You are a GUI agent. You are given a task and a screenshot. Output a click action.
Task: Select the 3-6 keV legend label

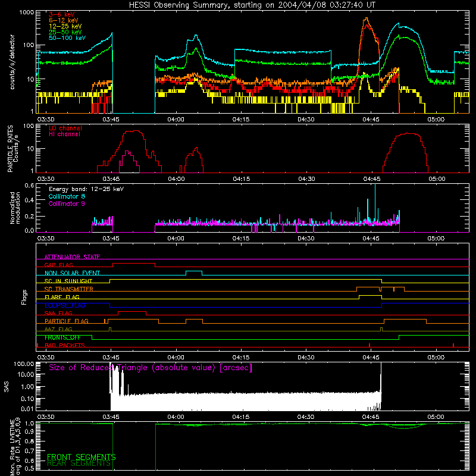tap(62, 14)
